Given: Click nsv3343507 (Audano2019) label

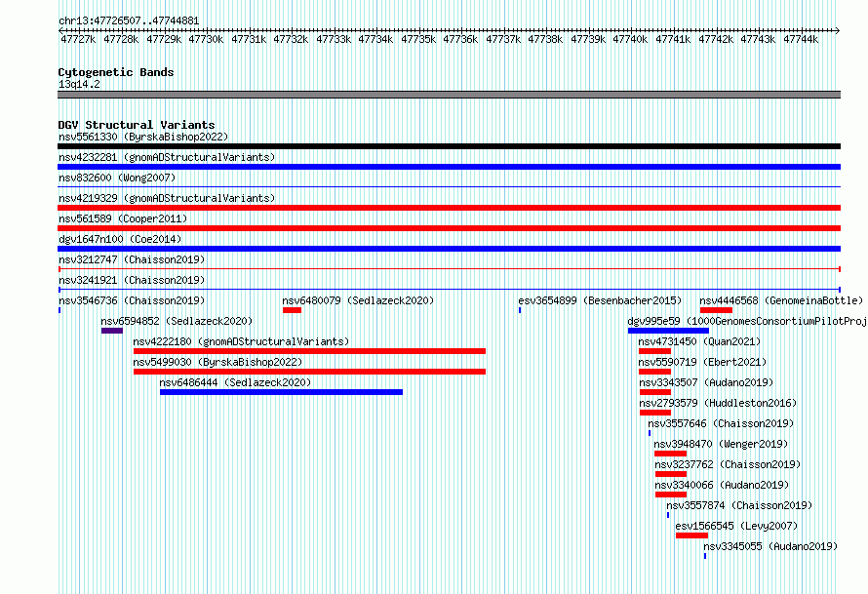Looking at the screenshot, I should pyautogui.click(x=706, y=382).
